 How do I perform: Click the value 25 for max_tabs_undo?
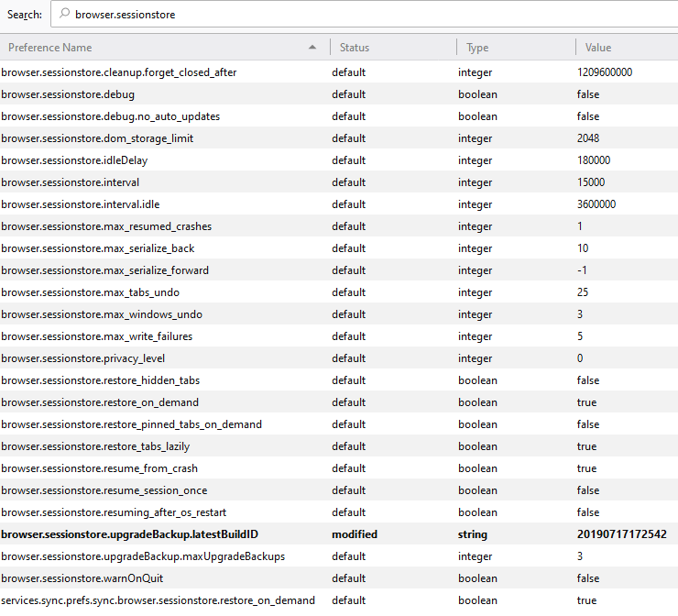tap(583, 292)
